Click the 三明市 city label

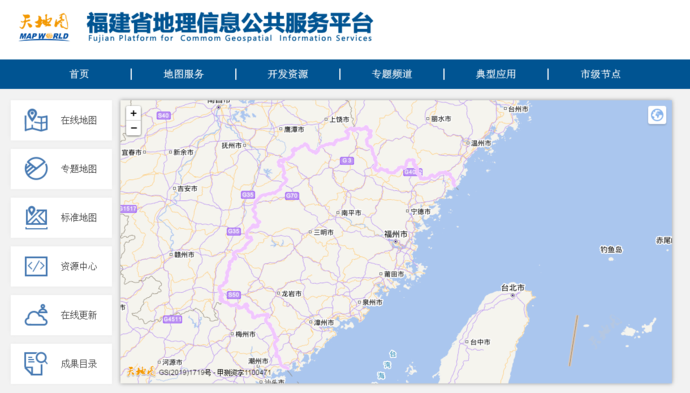pos(323,232)
